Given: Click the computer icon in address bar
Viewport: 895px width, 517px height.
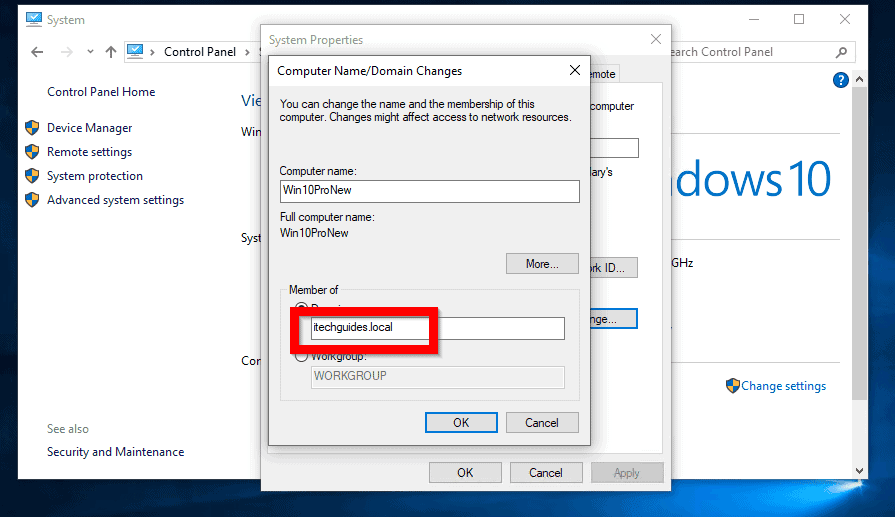Looking at the screenshot, I should tap(135, 51).
